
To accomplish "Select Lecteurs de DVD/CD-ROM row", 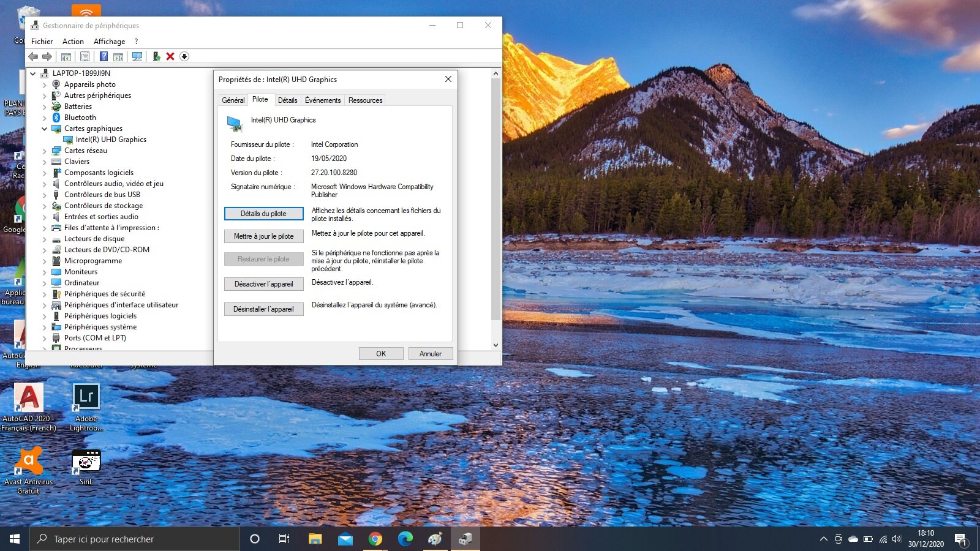I will tap(107, 250).
